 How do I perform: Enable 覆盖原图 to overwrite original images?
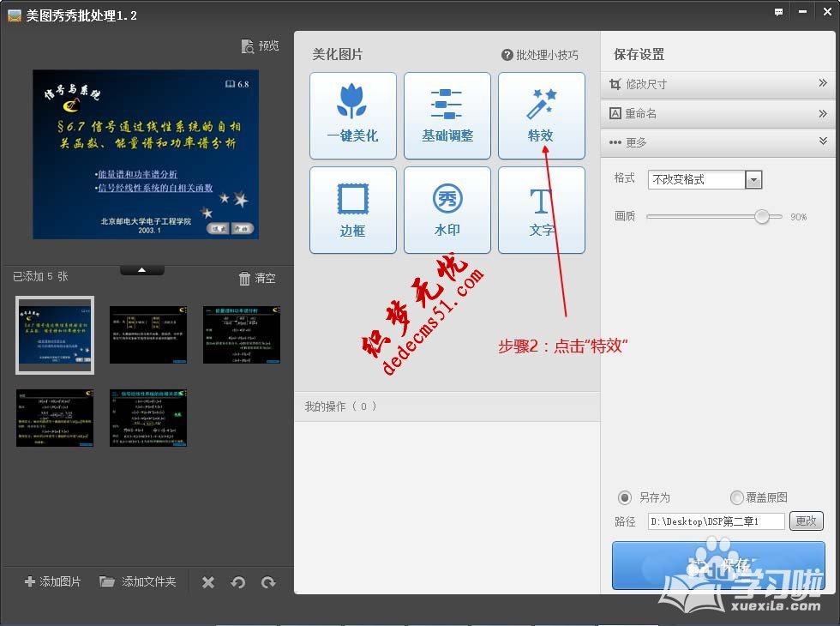tap(735, 497)
